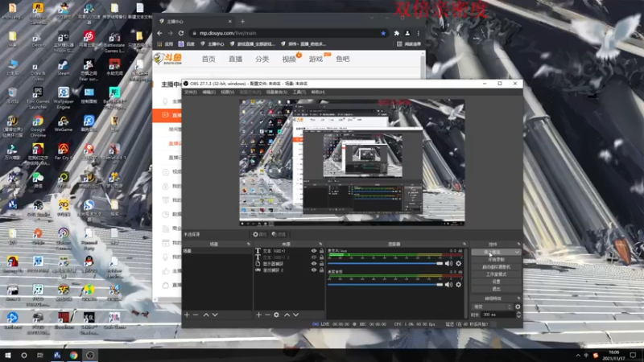Open the streaming button dropdown arrow

(517, 252)
